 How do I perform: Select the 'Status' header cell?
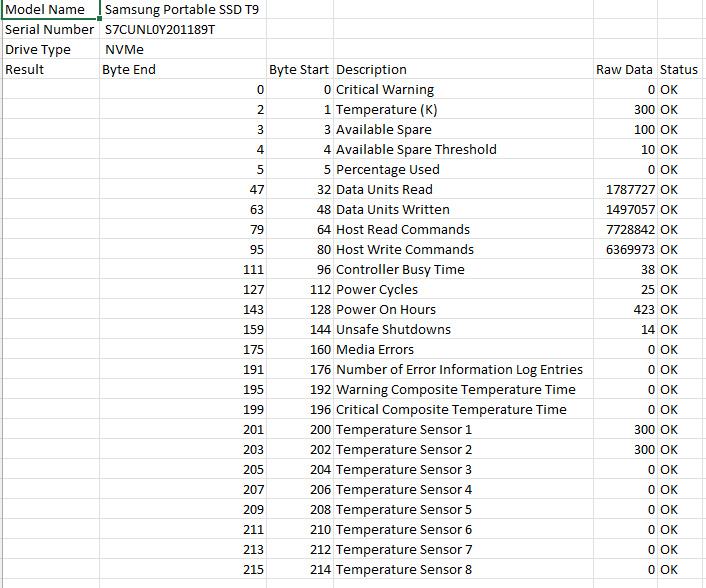pos(681,69)
